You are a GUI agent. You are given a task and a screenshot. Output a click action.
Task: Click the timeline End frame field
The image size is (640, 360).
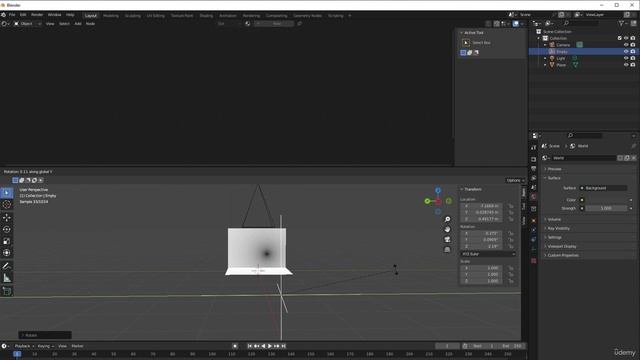(512, 346)
